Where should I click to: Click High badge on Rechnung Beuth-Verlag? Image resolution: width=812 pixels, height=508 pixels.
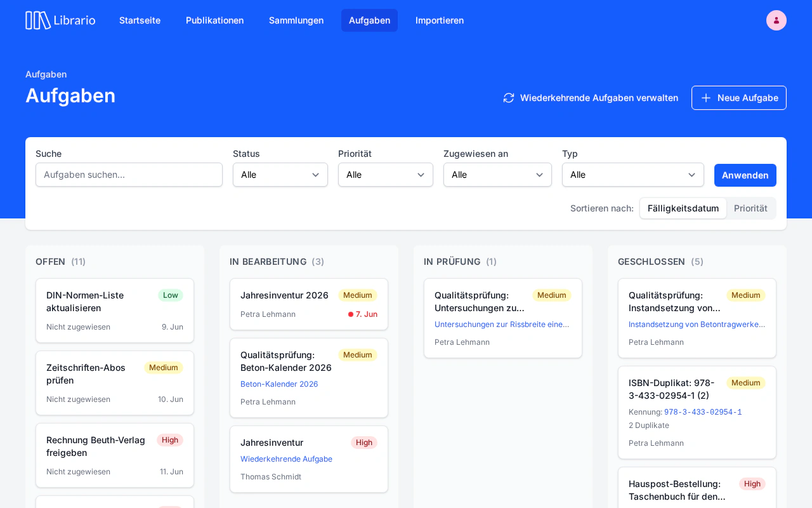[x=170, y=440]
